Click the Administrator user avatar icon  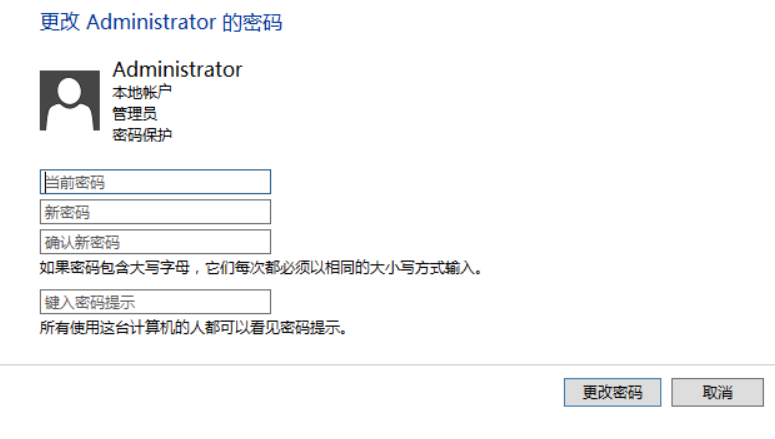(69, 100)
